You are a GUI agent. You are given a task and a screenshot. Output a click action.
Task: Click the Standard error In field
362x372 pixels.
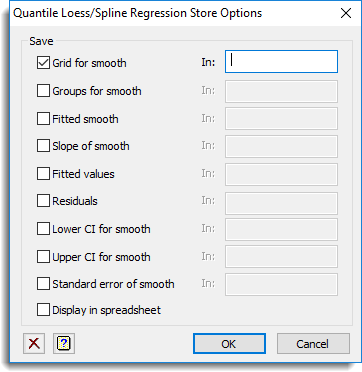[x=281, y=285]
